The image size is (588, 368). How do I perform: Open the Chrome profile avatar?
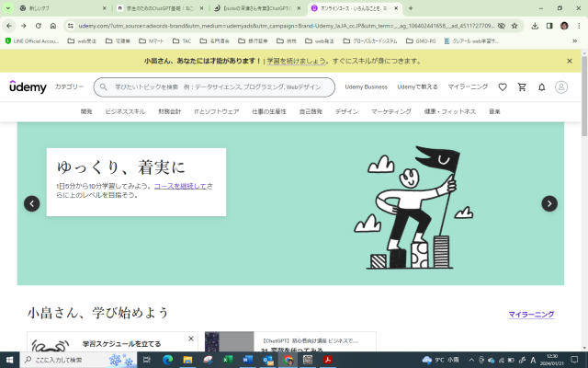(x=564, y=26)
